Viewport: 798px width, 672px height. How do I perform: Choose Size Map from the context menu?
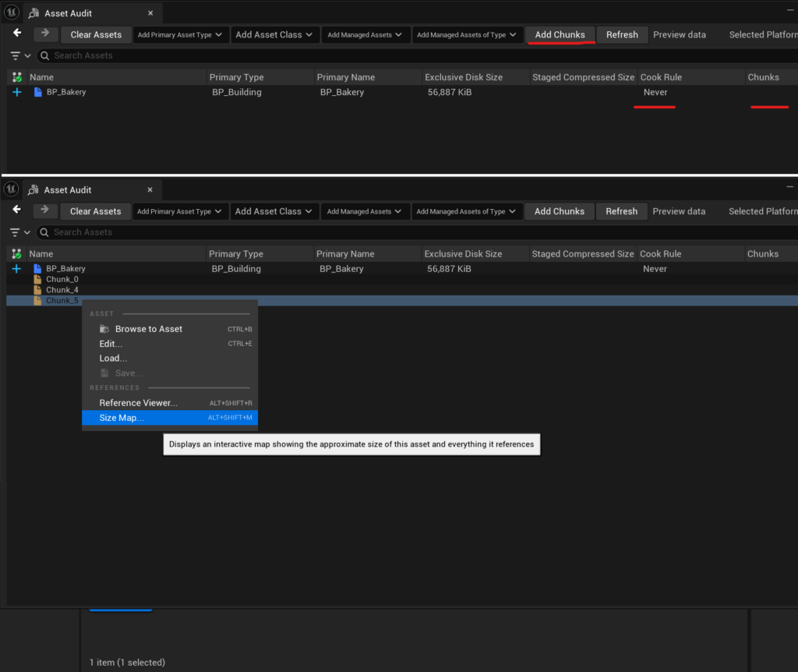(x=122, y=418)
